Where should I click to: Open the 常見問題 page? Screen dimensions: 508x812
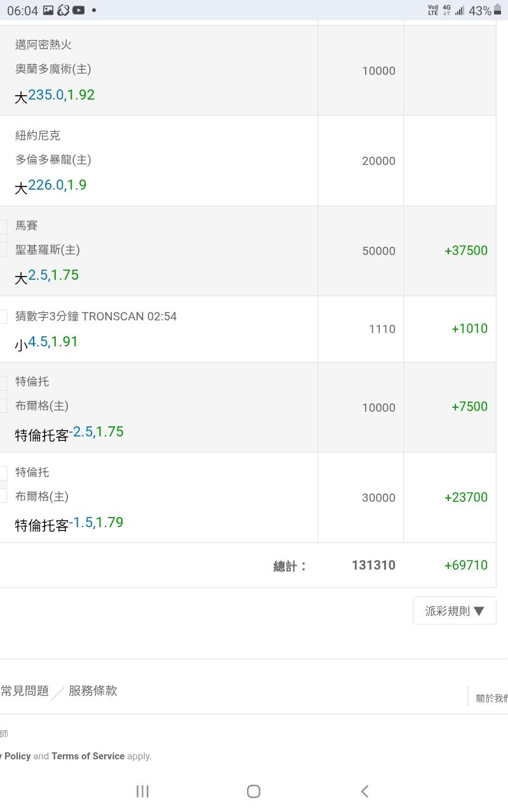click(x=25, y=691)
